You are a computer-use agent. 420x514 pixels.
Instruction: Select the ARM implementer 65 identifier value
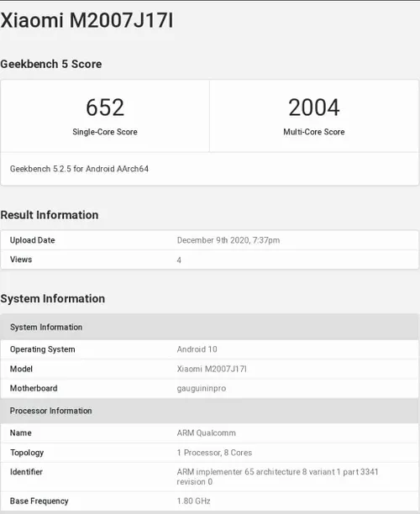277,477
